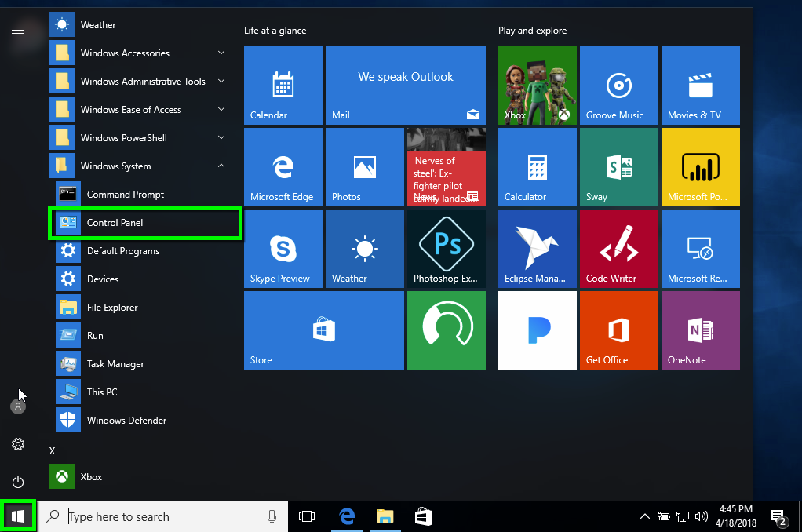Expand the Windows Accessories folder

(x=139, y=53)
